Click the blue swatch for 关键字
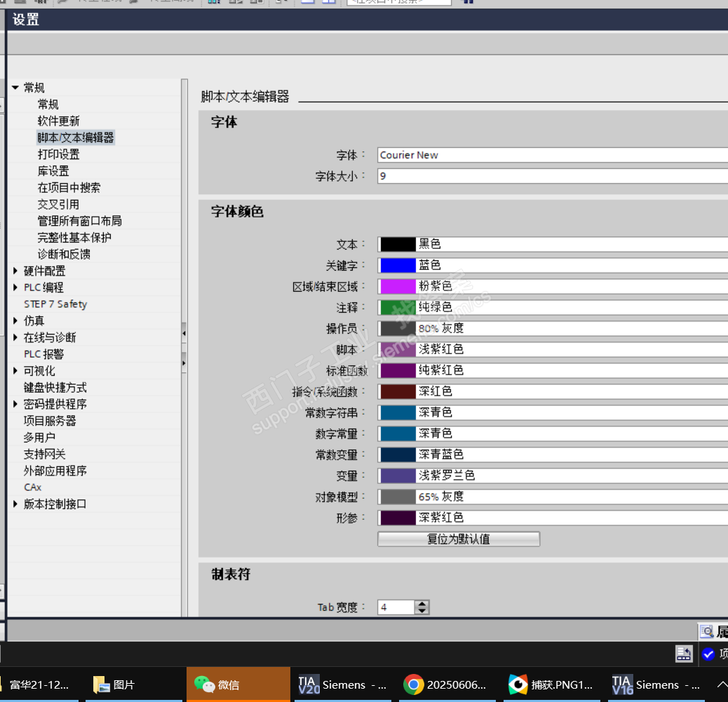728x702 pixels. coord(398,265)
